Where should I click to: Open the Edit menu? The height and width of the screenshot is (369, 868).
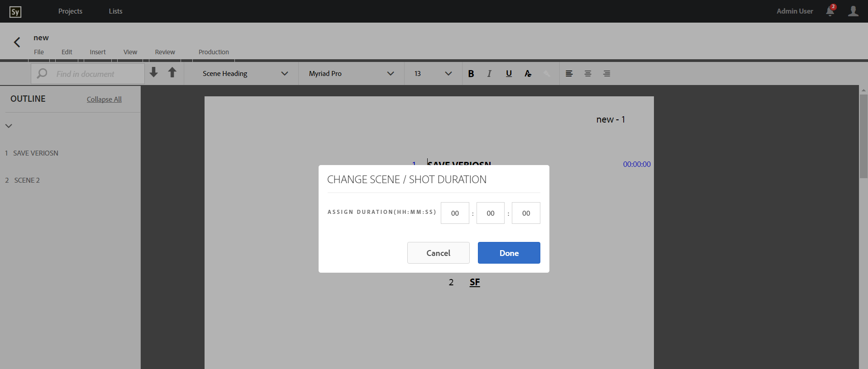[67, 52]
